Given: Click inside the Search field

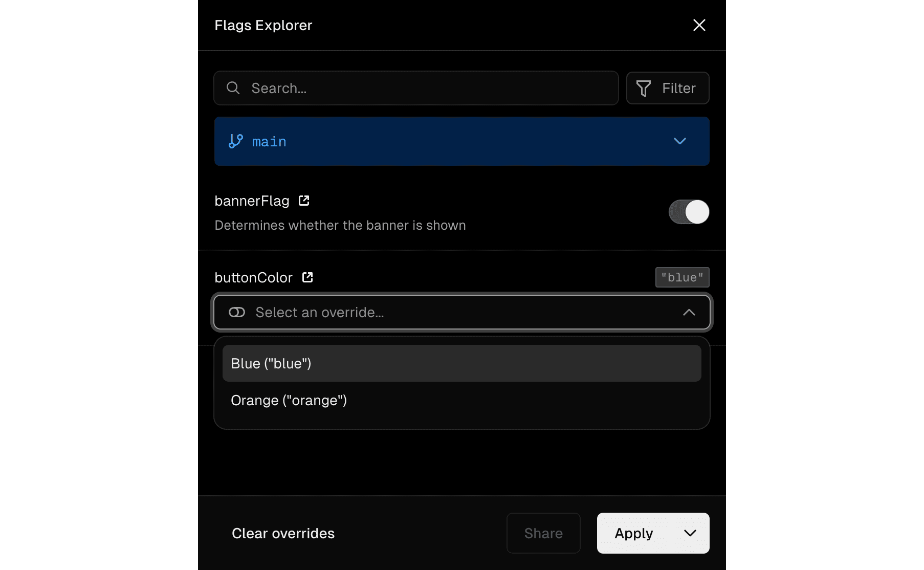Looking at the screenshot, I should 415,88.
